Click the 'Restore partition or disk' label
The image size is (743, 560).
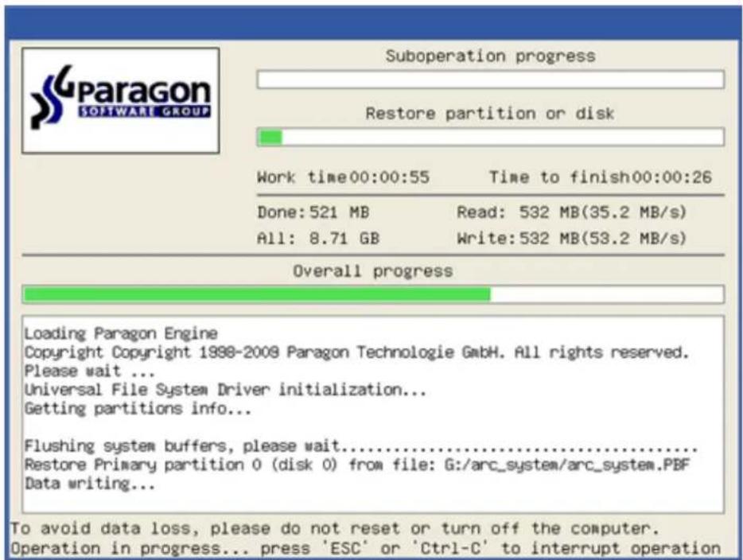tap(490, 114)
